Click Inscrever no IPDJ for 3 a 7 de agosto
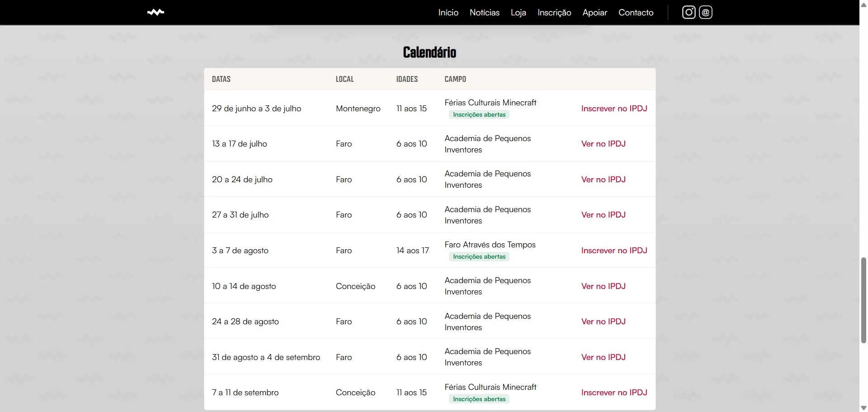This screenshot has height=412, width=868. coord(614,251)
